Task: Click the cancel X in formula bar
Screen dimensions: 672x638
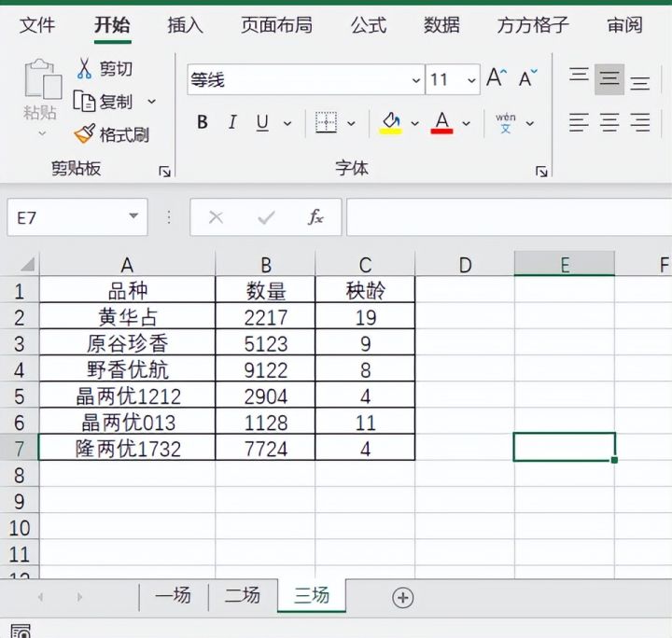Action: (216, 217)
